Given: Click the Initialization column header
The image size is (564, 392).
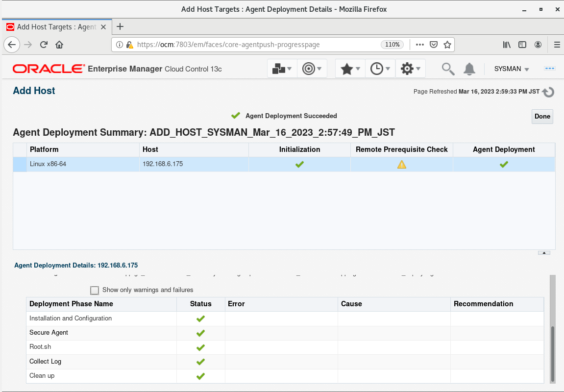Looking at the screenshot, I should click(x=299, y=149).
